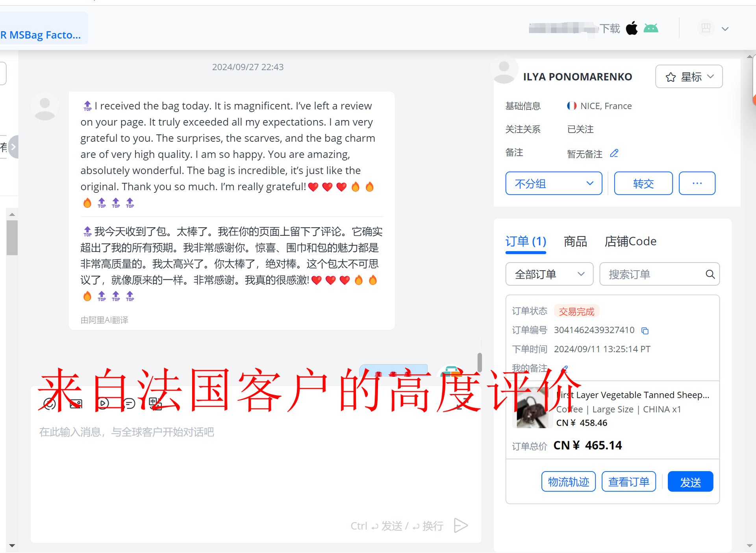Open the 全部订单 filter dropdown
The image size is (756, 553).
coord(549,274)
